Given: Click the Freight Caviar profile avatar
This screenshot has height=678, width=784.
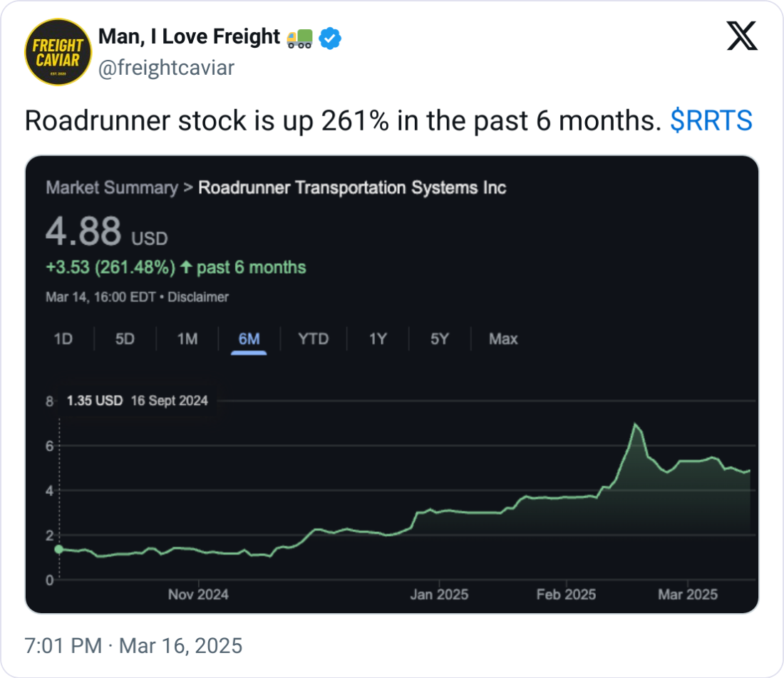Looking at the screenshot, I should 58,52.
